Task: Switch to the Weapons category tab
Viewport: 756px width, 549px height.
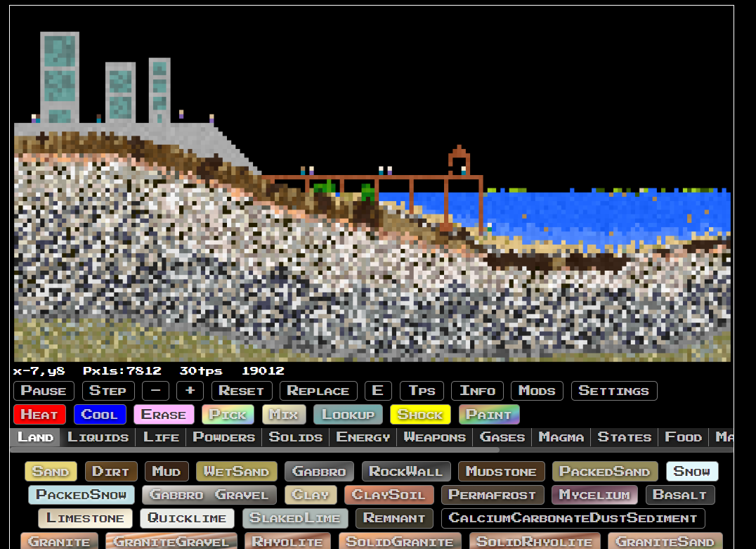Action: [x=435, y=437]
